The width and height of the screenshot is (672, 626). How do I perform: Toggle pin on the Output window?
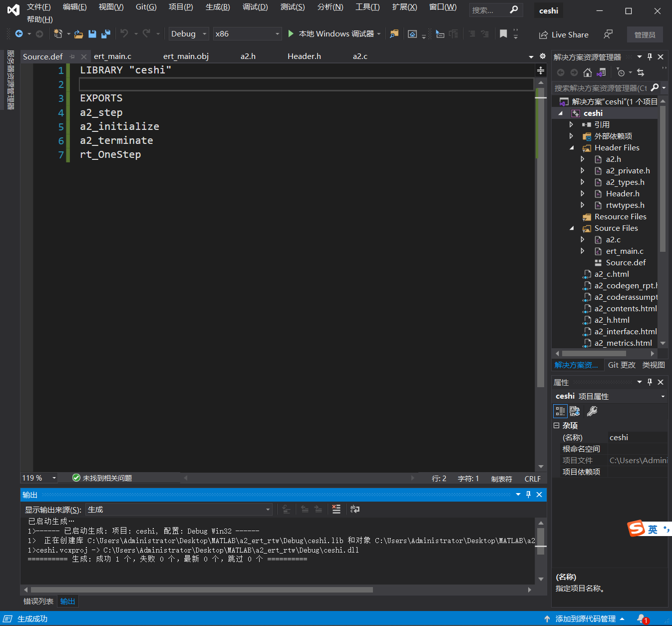click(528, 494)
